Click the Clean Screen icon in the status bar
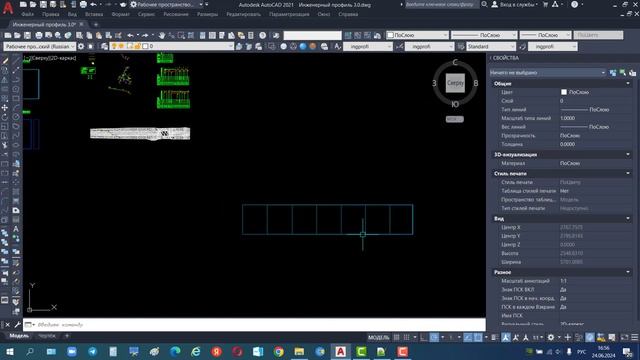Image resolution: width=640 pixels, height=360 pixels. click(x=624, y=338)
